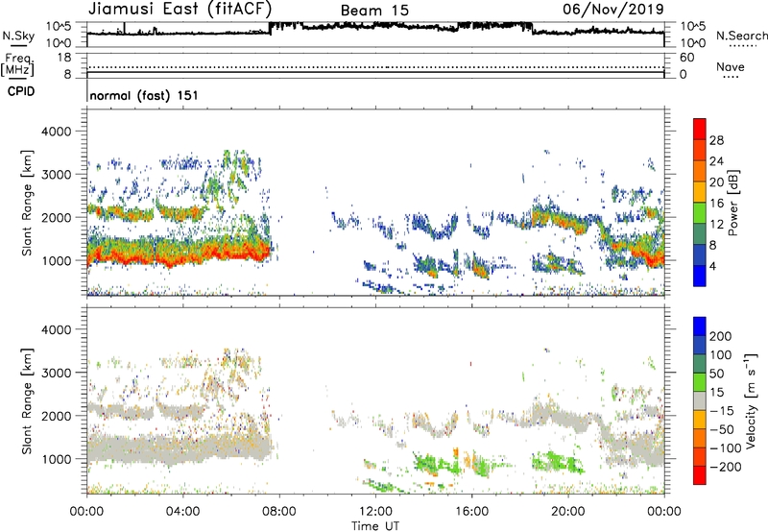Click the '3000' tick of the velocity panel

(57, 373)
